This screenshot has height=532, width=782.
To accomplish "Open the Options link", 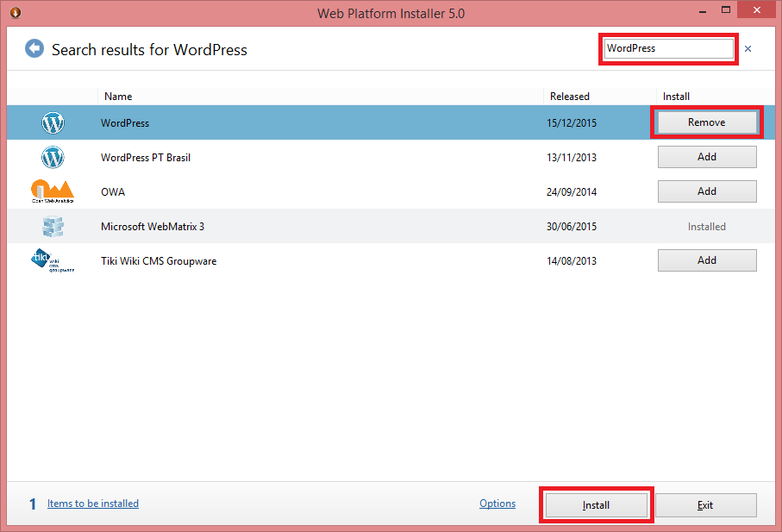I will [497, 504].
